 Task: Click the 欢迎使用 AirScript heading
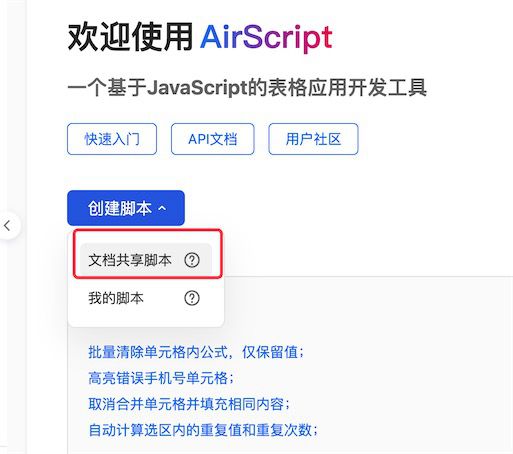point(200,37)
